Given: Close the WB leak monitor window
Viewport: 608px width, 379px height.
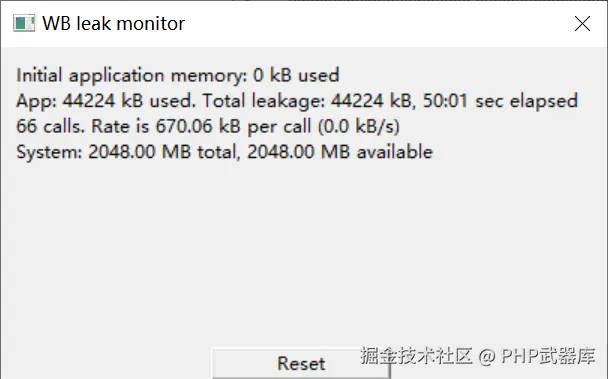Looking at the screenshot, I should (582, 24).
